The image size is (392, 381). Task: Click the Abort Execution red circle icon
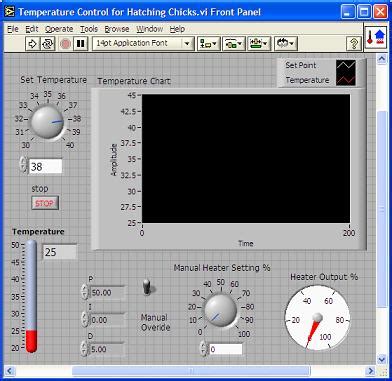(65, 44)
